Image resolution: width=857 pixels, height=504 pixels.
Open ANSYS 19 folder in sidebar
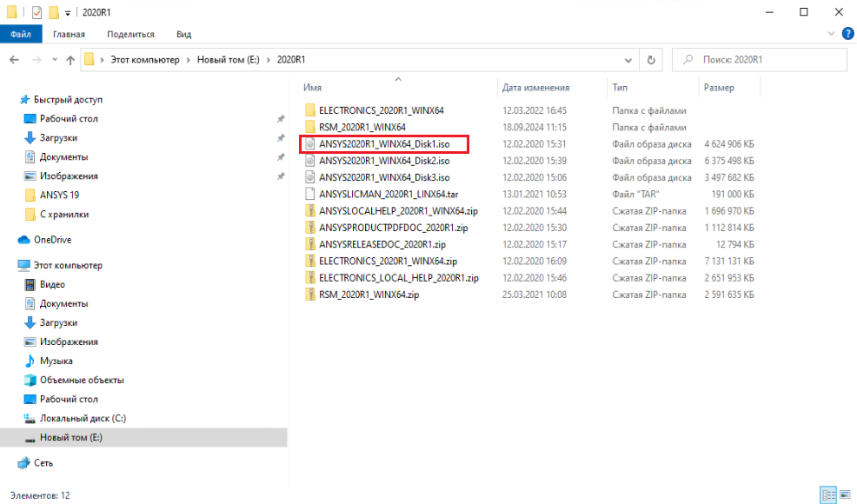(59, 196)
